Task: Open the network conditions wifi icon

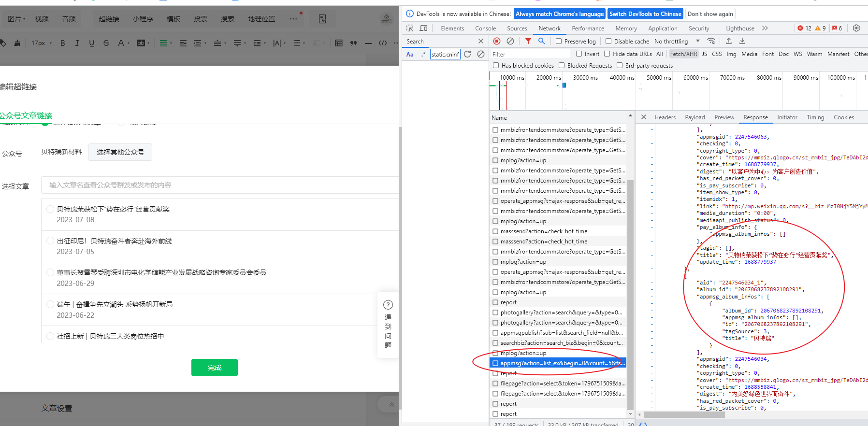Action: [x=711, y=41]
